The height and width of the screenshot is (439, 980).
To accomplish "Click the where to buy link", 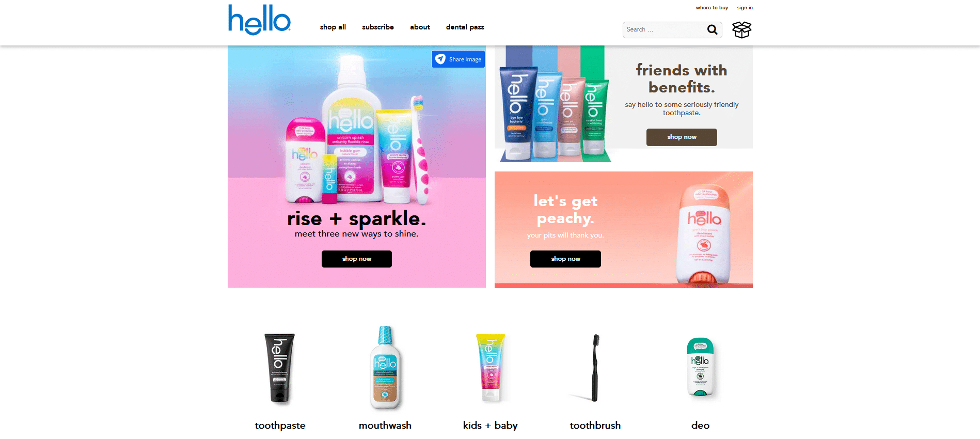I will pos(712,8).
